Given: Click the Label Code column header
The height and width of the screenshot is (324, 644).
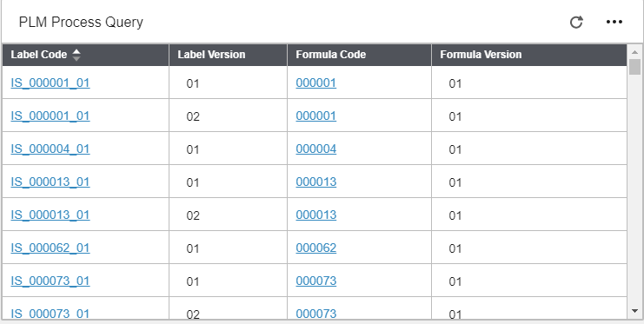Looking at the screenshot, I should point(85,55).
